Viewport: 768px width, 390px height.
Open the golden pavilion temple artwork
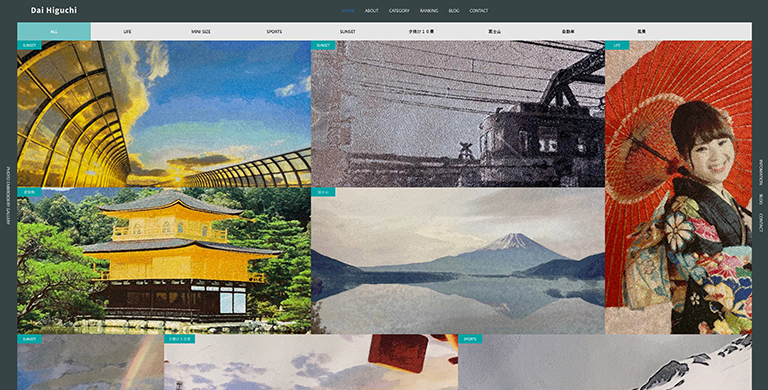(164, 261)
